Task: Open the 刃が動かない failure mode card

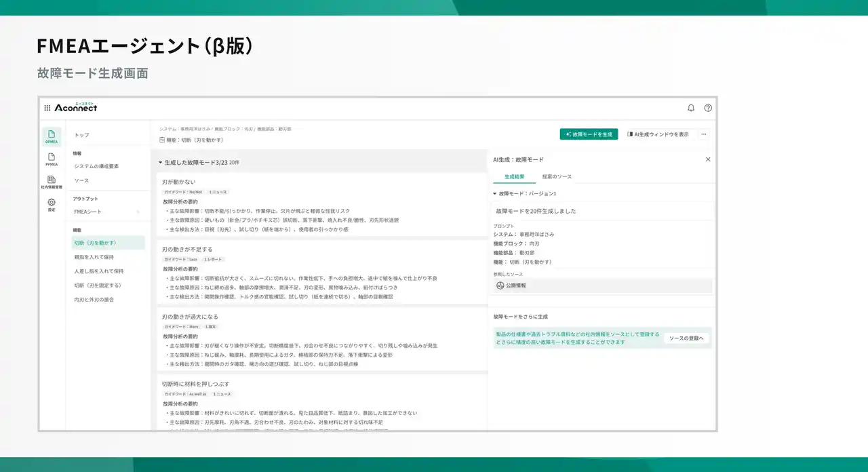Action: [x=179, y=182]
